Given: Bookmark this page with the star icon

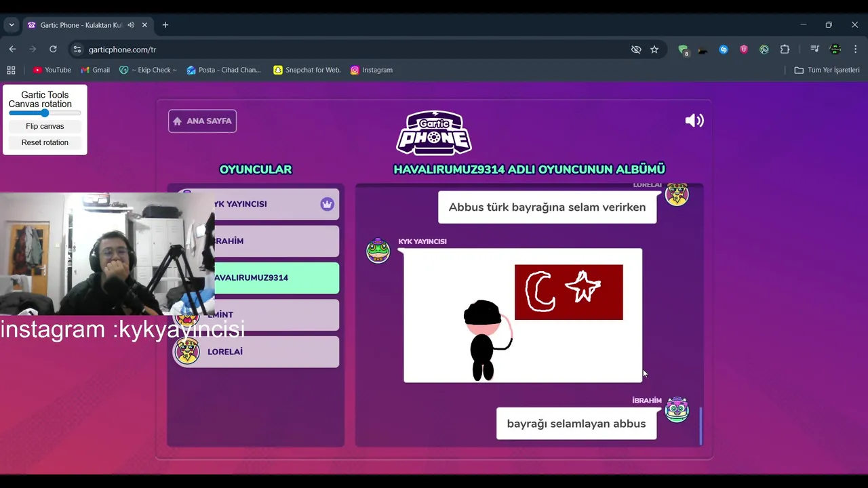Looking at the screenshot, I should point(654,49).
